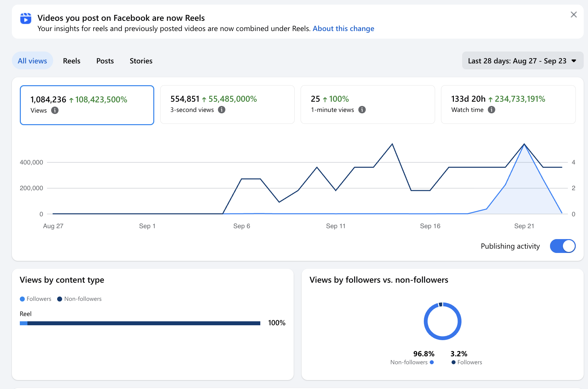
Task: Click info icon beside 1-minute views
Action: coord(362,110)
